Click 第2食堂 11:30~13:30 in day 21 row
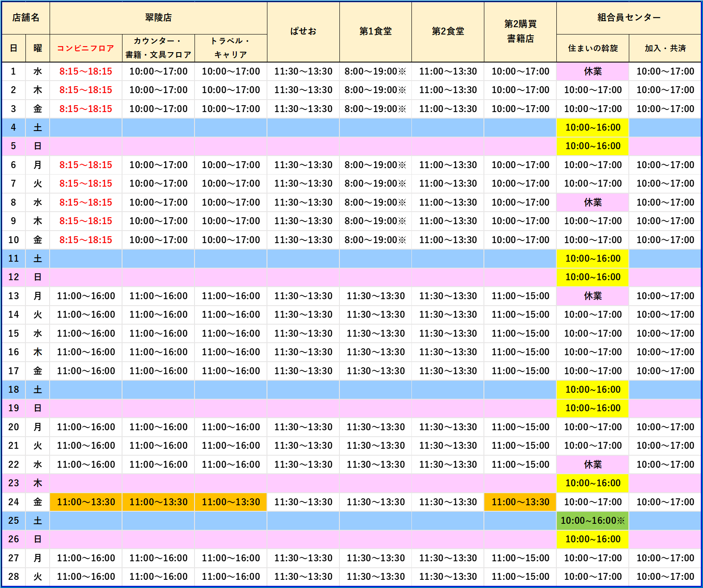 coord(448,446)
